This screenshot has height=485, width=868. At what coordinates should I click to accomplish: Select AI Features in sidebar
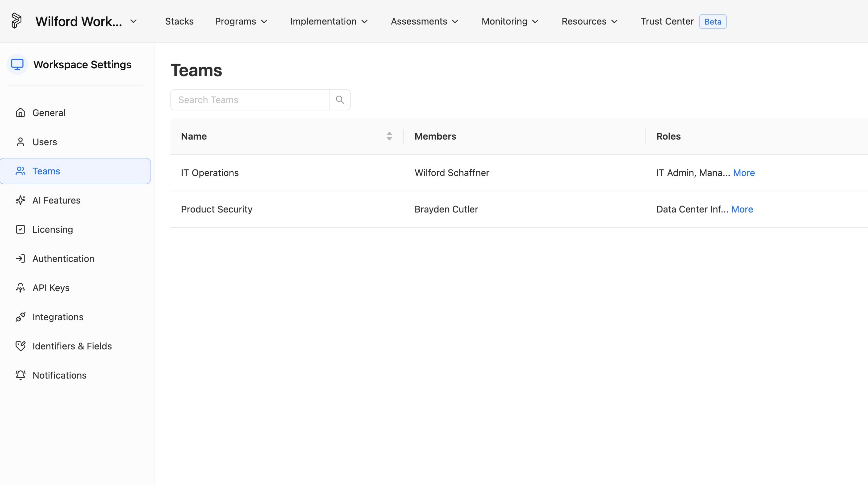click(x=76, y=200)
